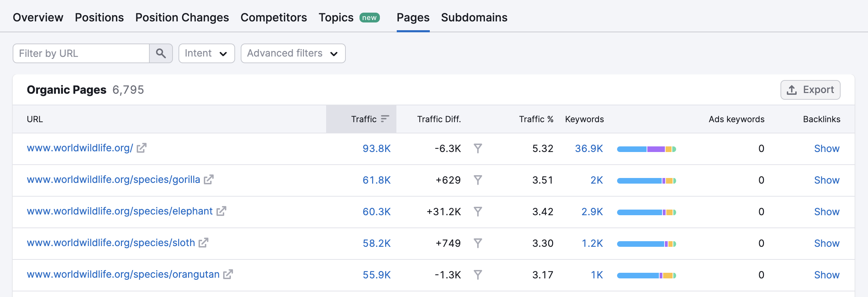Focus the Filter by URL input field

[82, 53]
